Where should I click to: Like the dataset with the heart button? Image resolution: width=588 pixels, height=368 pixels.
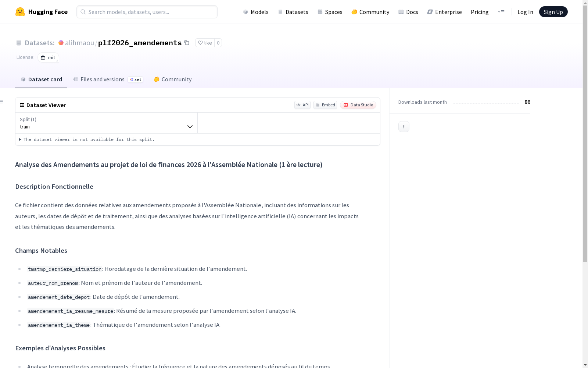[205, 43]
